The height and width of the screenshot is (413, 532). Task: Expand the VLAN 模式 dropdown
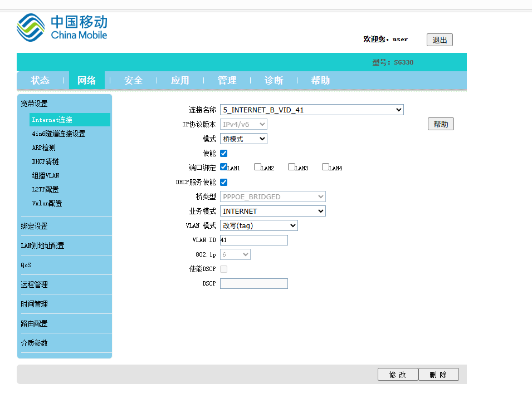[x=258, y=225]
